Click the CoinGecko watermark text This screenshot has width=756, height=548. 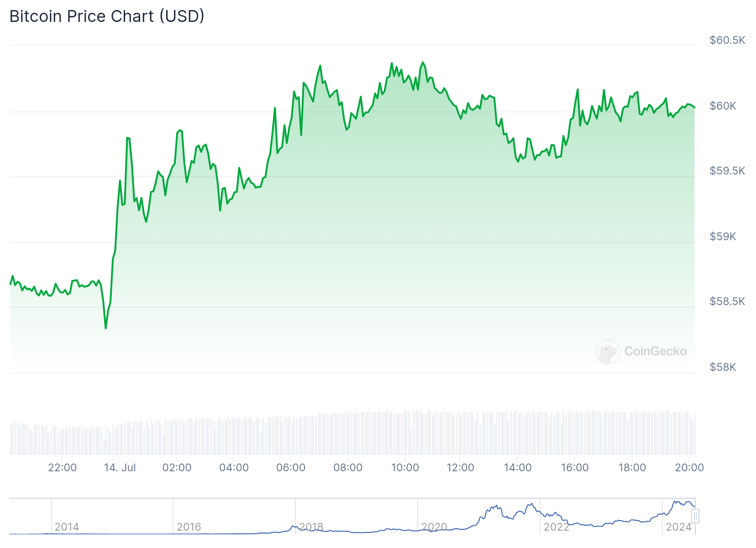(x=655, y=351)
